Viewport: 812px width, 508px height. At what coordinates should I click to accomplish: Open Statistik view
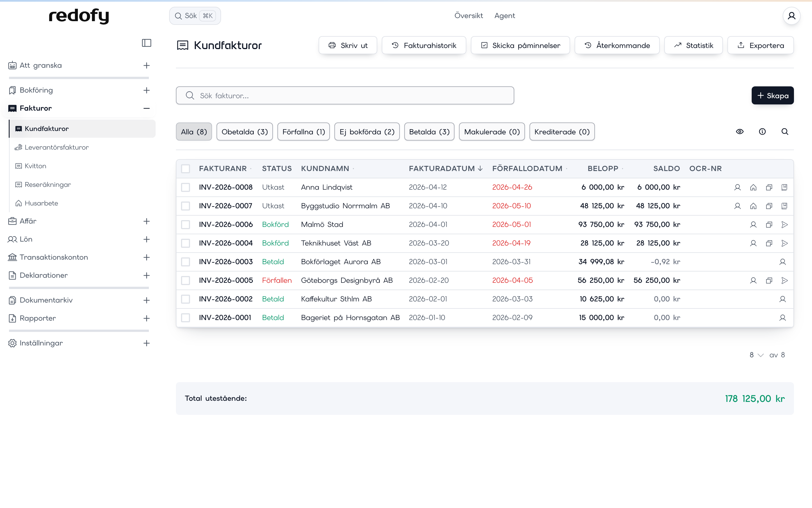click(693, 45)
